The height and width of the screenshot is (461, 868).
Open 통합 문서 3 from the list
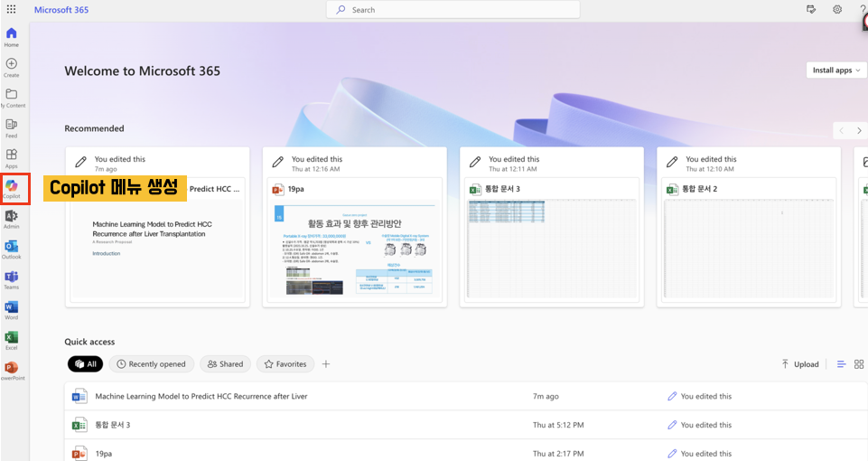[465, 425]
